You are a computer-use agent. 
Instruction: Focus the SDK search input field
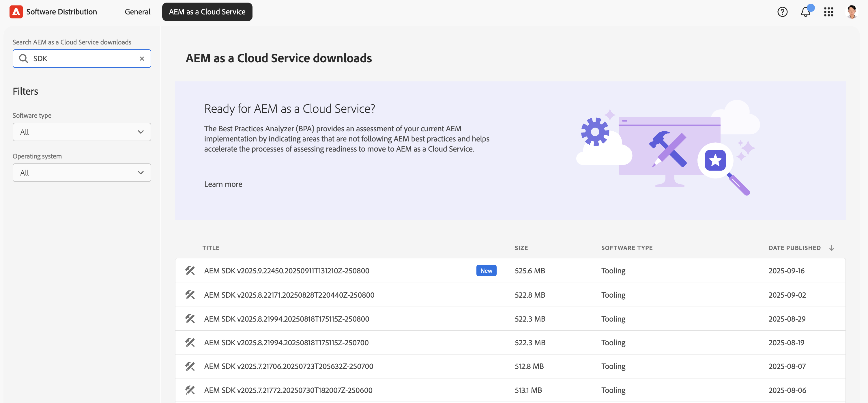click(x=84, y=59)
